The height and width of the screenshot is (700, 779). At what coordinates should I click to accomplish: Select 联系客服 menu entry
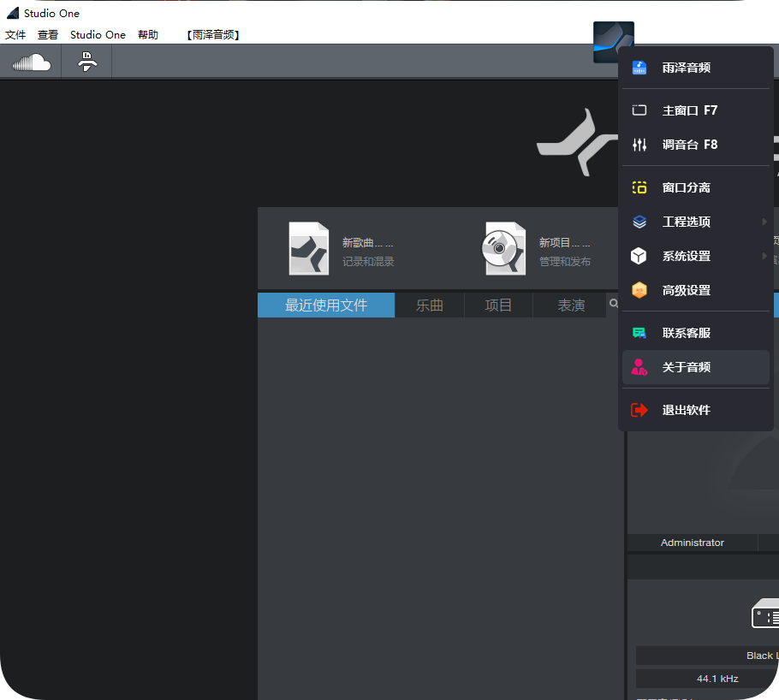pyautogui.click(x=695, y=333)
